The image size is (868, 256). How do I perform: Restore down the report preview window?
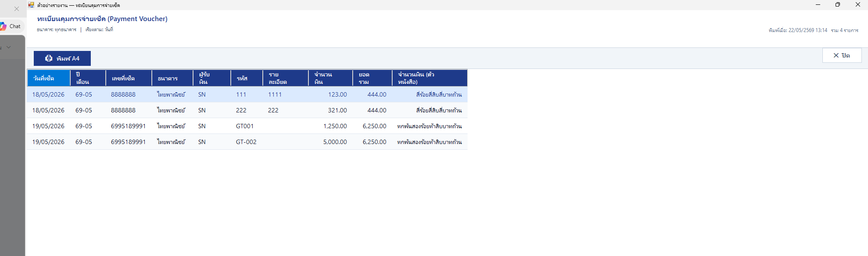838,5
